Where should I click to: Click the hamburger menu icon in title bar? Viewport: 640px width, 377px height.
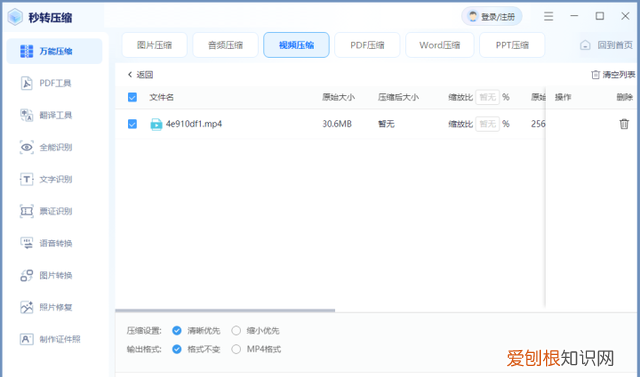[549, 16]
